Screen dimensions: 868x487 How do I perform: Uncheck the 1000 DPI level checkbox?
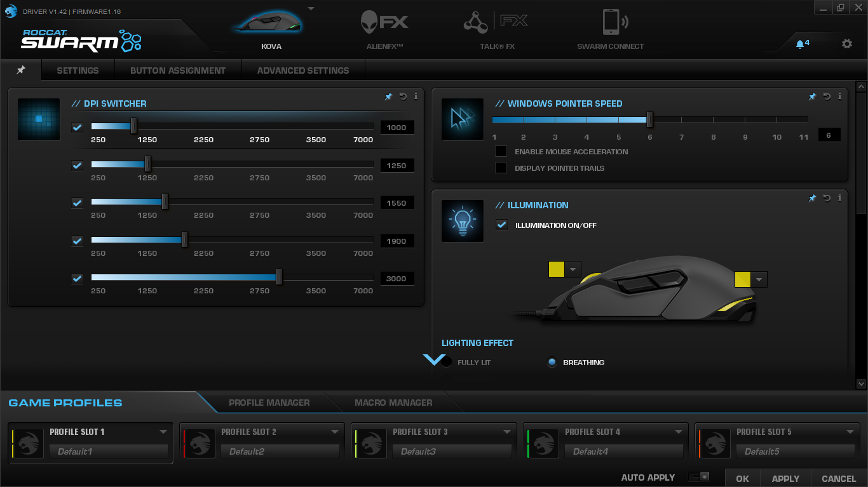click(x=77, y=127)
